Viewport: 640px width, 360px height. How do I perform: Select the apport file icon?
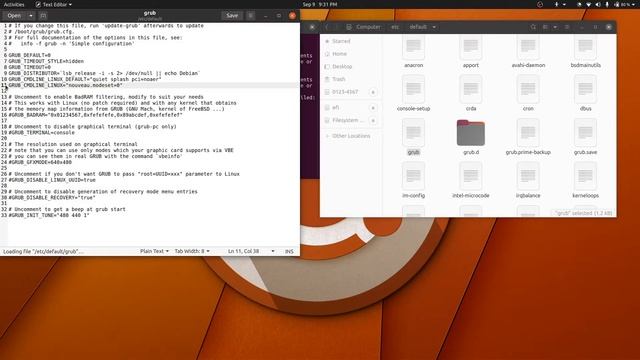[471, 48]
